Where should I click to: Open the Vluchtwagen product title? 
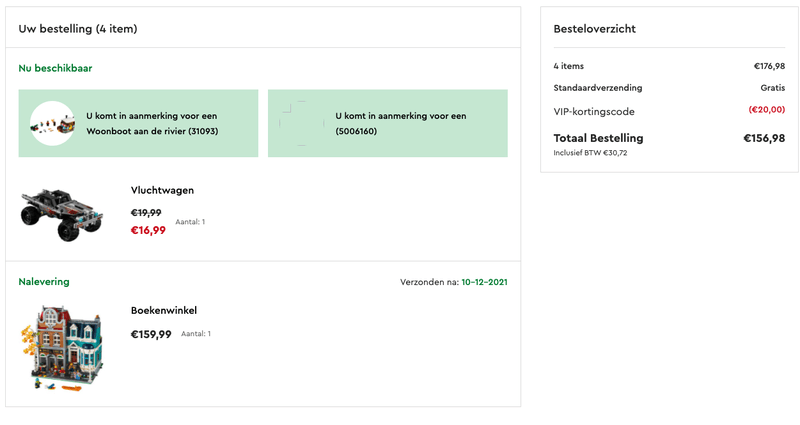click(x=162, y=190)
